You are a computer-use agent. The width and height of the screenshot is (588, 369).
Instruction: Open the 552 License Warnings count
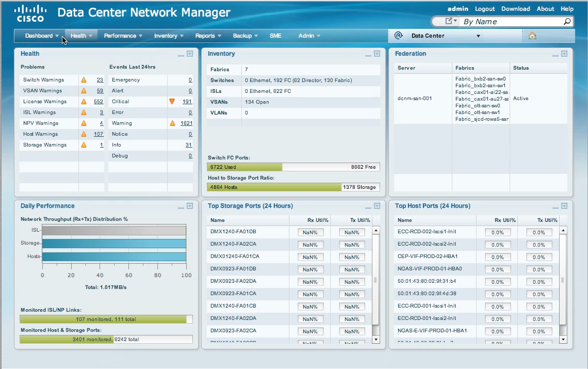[98, 101]
